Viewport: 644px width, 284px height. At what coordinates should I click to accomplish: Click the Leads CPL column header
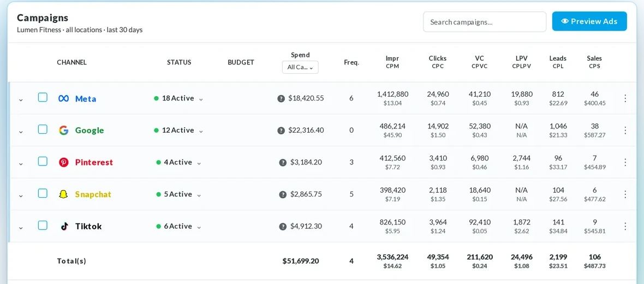point(558,62)
